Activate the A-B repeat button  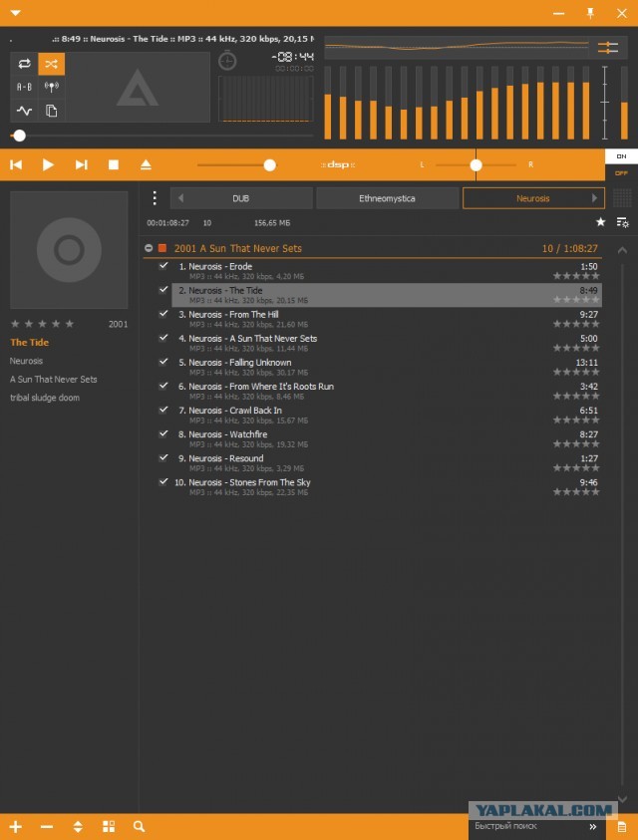pyautogui.click(x=24, y=87)
